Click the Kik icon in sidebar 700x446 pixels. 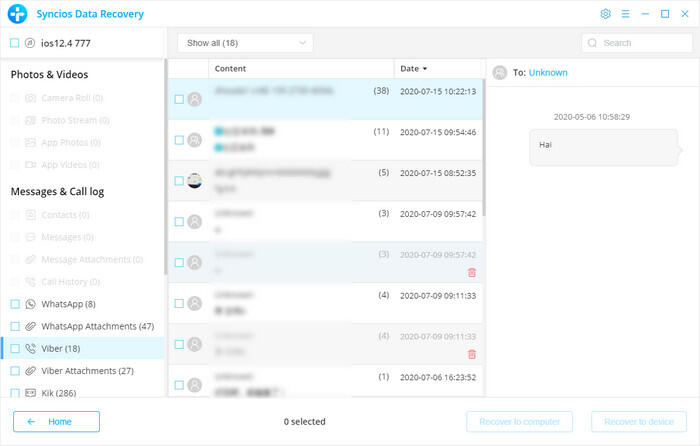(31, 393)
